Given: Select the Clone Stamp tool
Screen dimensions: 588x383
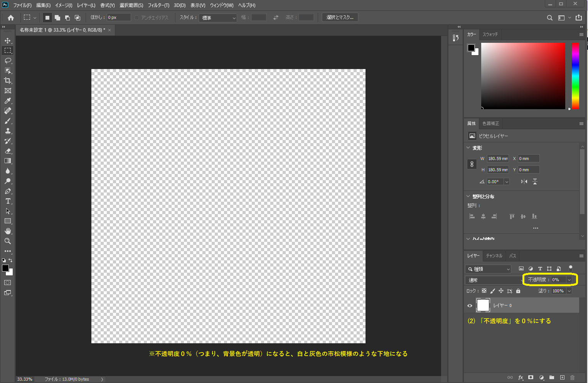Looking at the screenshot, I should click(8, 131).
